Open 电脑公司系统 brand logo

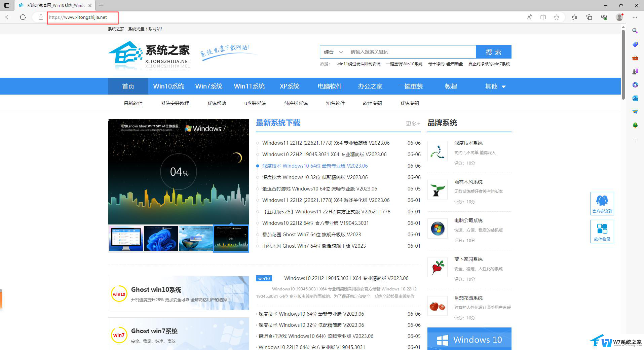tap(438, 229)
